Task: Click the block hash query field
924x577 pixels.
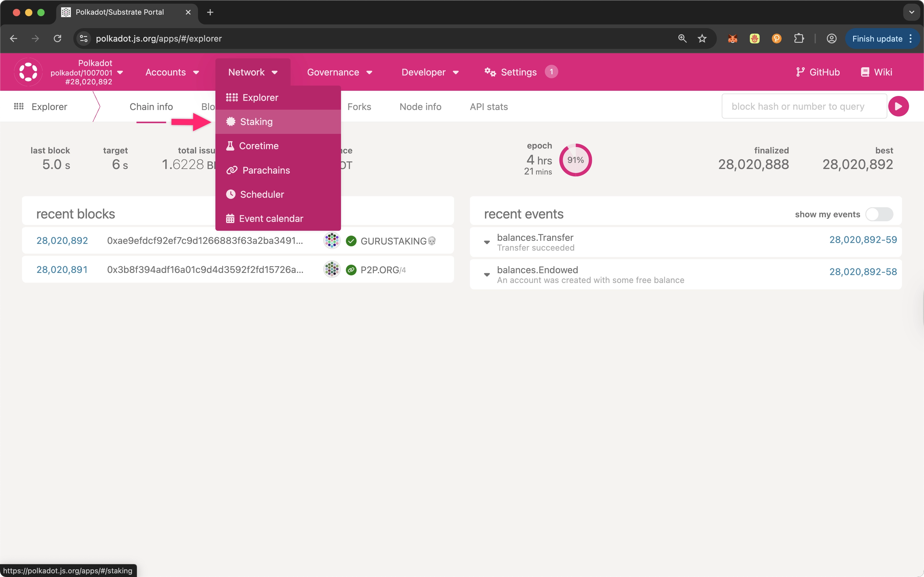Action: [x=803, y=106]
